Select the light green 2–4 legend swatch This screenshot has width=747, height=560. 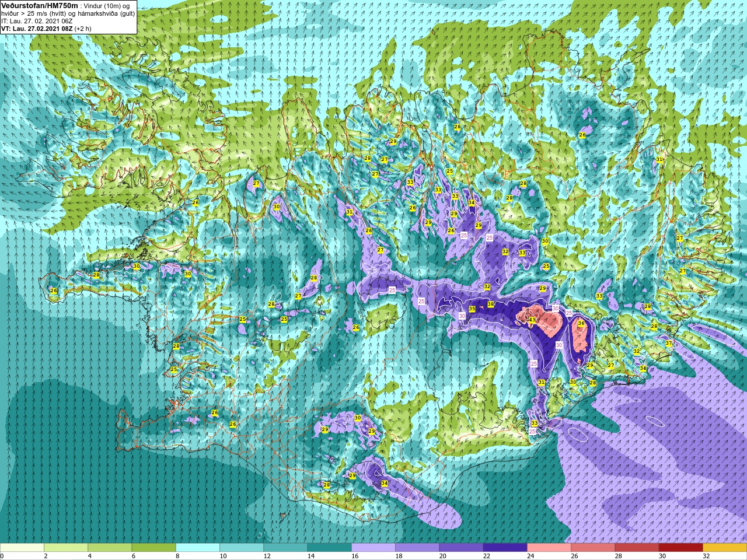coord(66,548)
